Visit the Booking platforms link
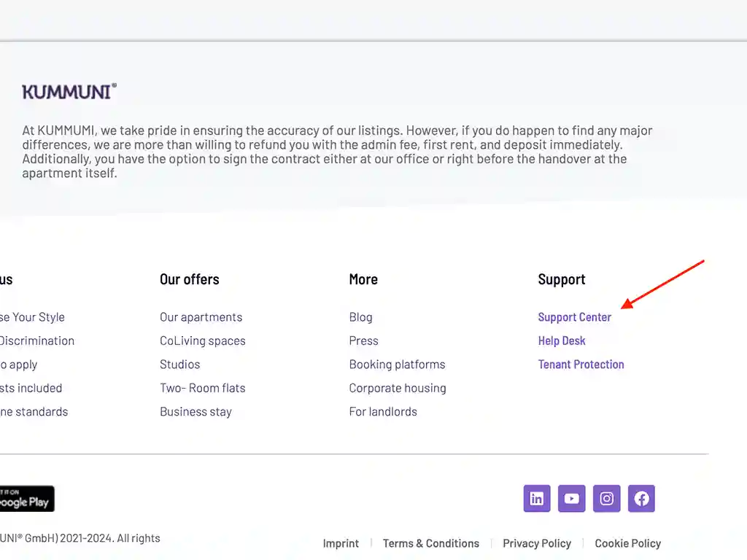The height and width of the screenshot is (560, 747). (x=397, y=365)
